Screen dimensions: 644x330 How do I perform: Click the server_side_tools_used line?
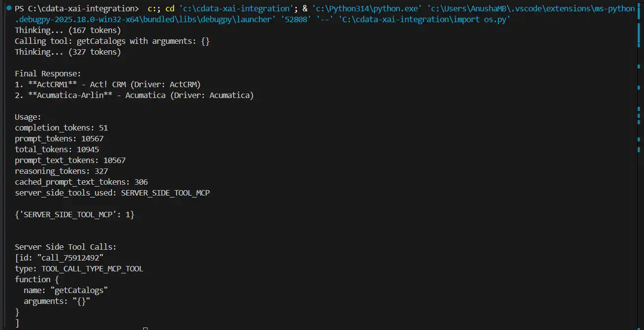coord(112,193)
